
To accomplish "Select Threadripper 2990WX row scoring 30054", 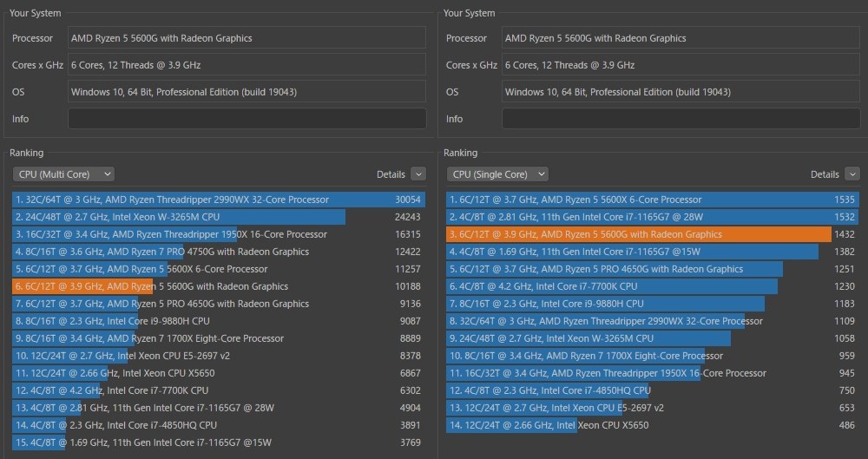I will [219, 200].
